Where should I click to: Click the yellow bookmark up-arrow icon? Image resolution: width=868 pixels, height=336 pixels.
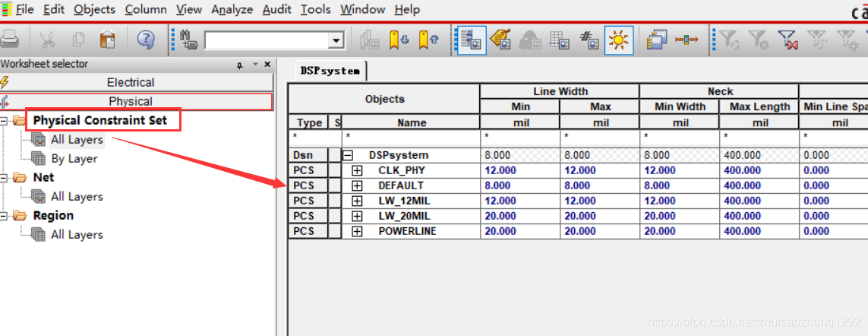tap(428, 40)
